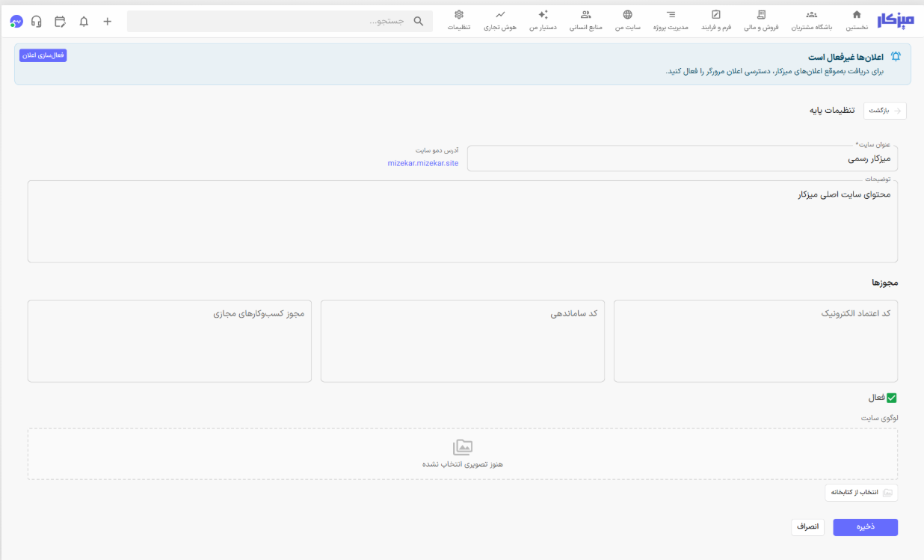Open the سایت من globe menu
Image resolution: width=924 pixels, height=560 pixels.
tap(628, 20)
